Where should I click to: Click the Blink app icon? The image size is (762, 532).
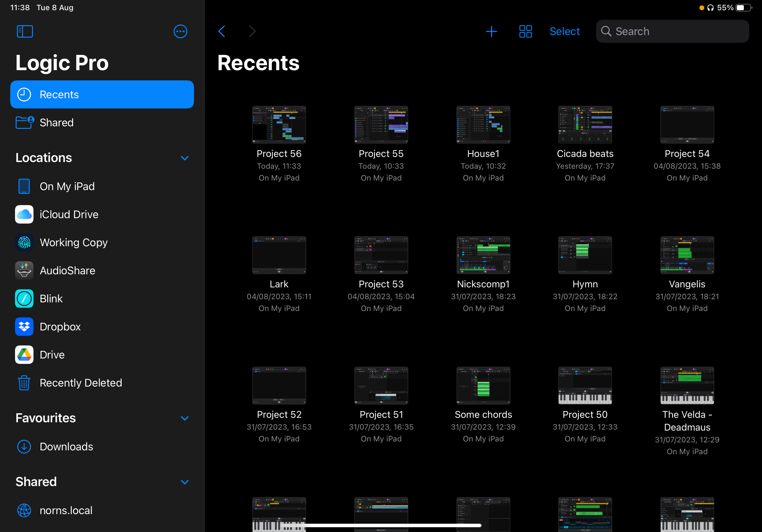(24, 299)
